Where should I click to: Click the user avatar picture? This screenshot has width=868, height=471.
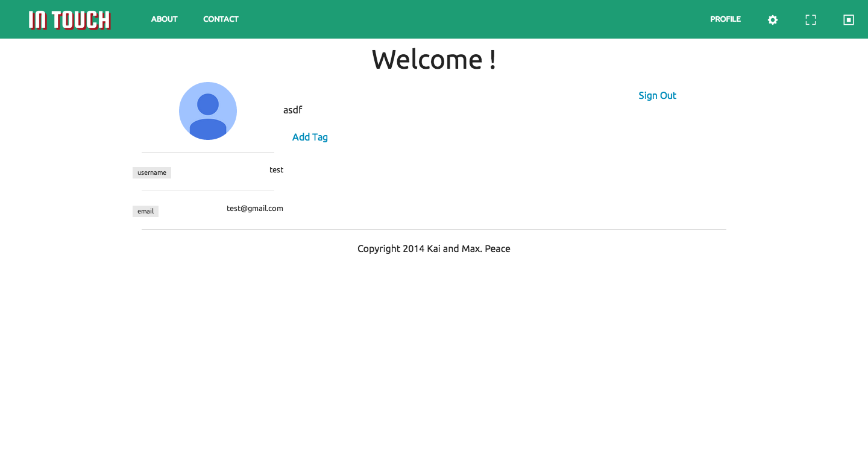coord(208,111)
